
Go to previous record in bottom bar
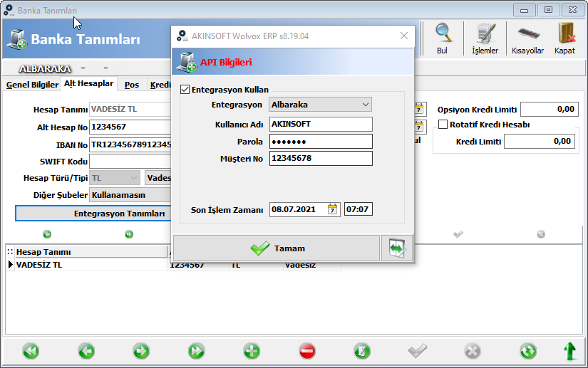[86, 351]
